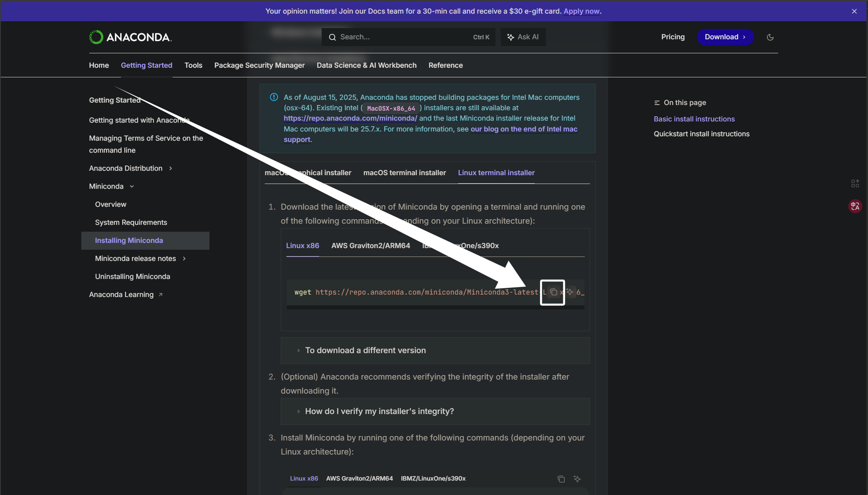Open Getting started with Anaconda page
The height and width of the screenshot is (495, 868).
pyautogui.click(x=139, y=120)
